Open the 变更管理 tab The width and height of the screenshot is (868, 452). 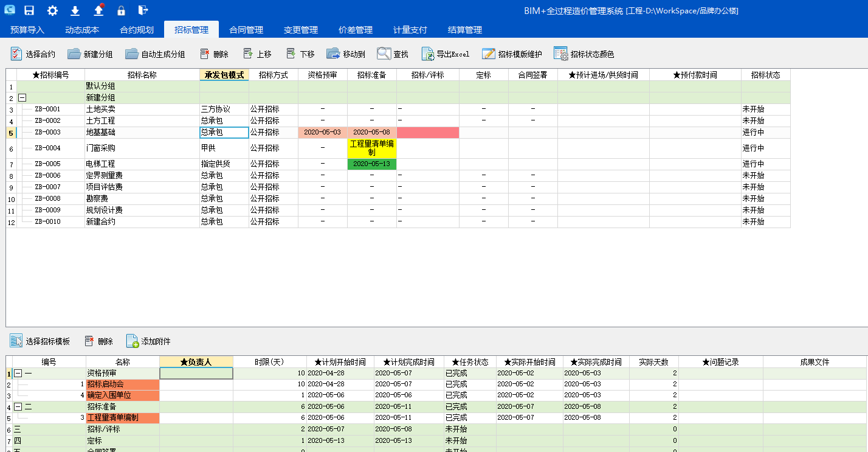click(x=301, y=30)
